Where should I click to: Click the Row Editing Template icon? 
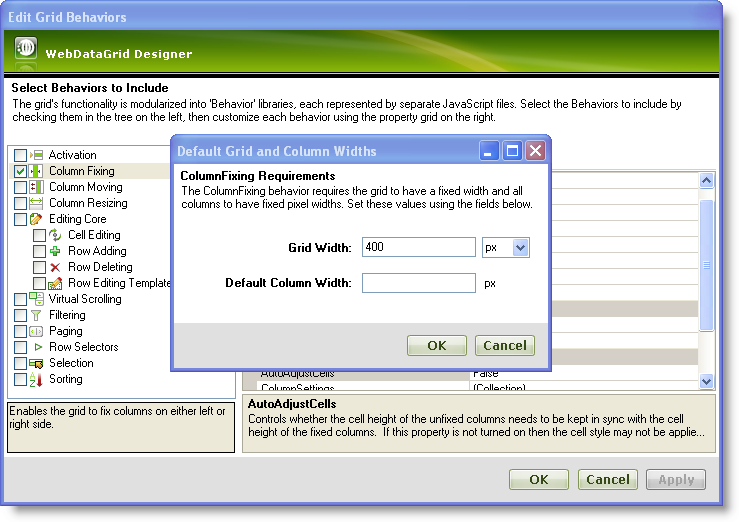click(x=55, y=283)
